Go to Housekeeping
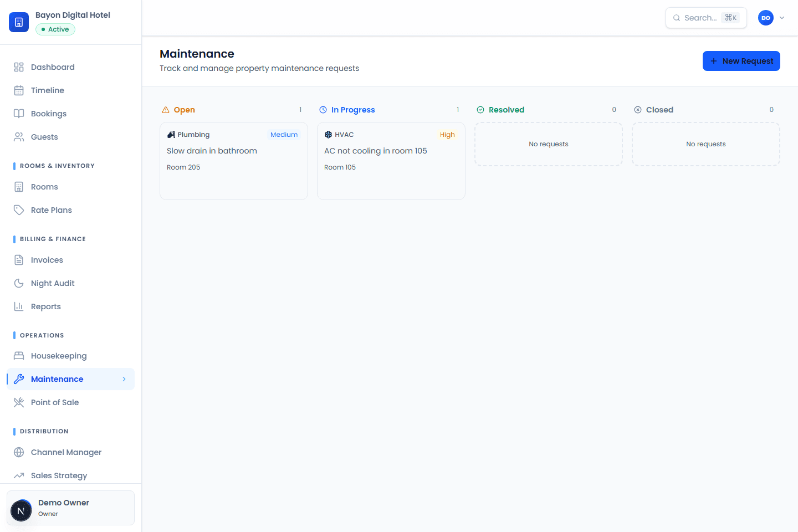The image size is (798, 532). [70, 356]
